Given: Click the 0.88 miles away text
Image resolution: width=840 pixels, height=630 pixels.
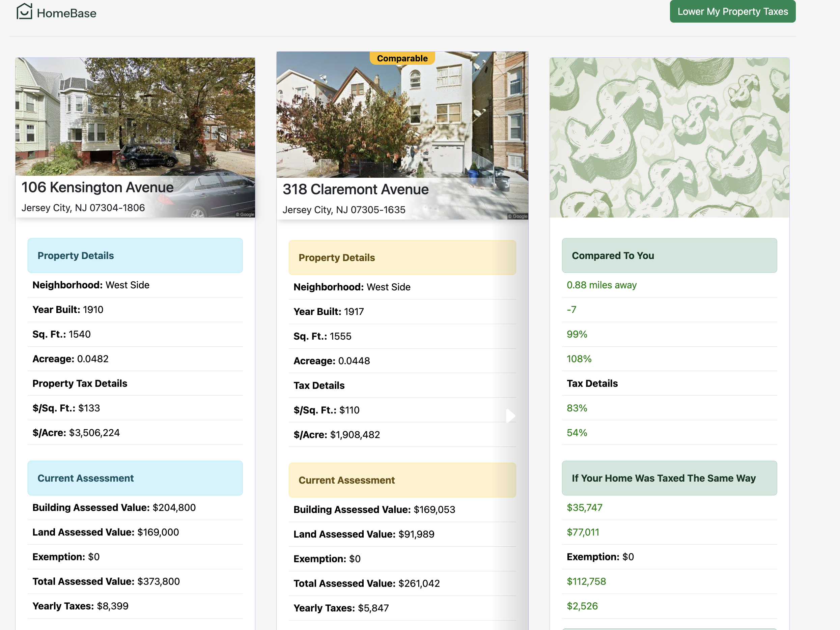Looking at the screenshot, I should tap(601, 285).
